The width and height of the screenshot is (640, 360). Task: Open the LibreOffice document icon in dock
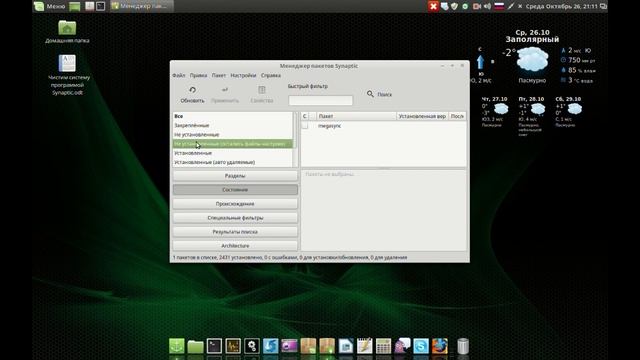pyautogui.click(x=346, y=346)
